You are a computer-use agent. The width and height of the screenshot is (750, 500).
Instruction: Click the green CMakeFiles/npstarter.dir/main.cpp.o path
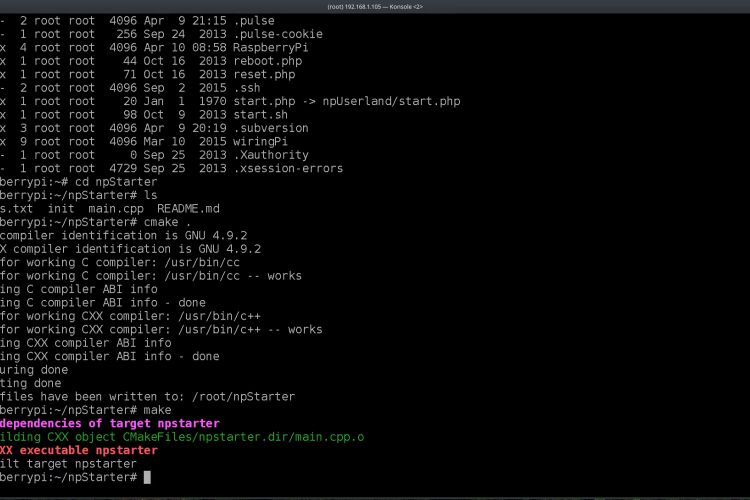coord(243,437)
